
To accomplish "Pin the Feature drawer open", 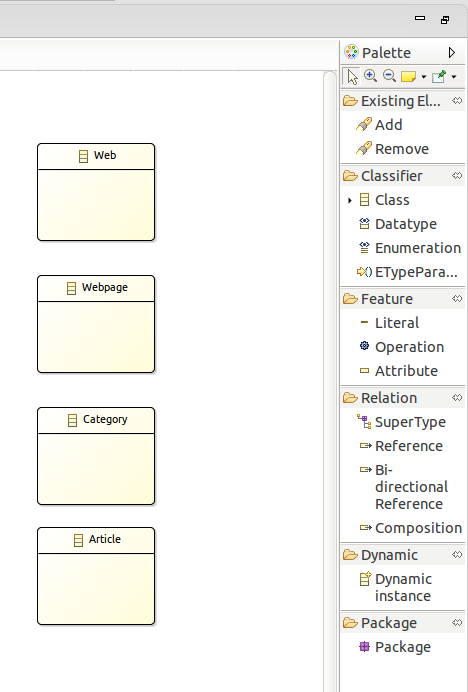I will [x=457, y=299].
